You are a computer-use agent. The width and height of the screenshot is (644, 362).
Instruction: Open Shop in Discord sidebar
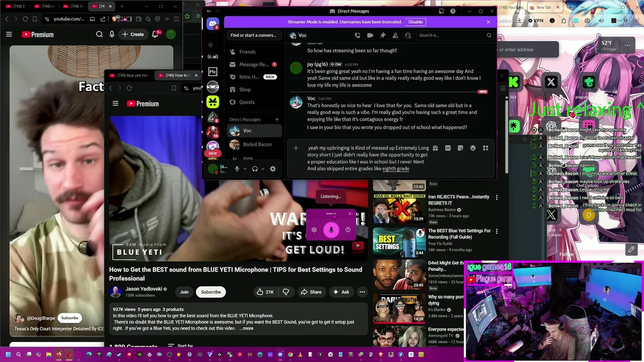(254, 89)
